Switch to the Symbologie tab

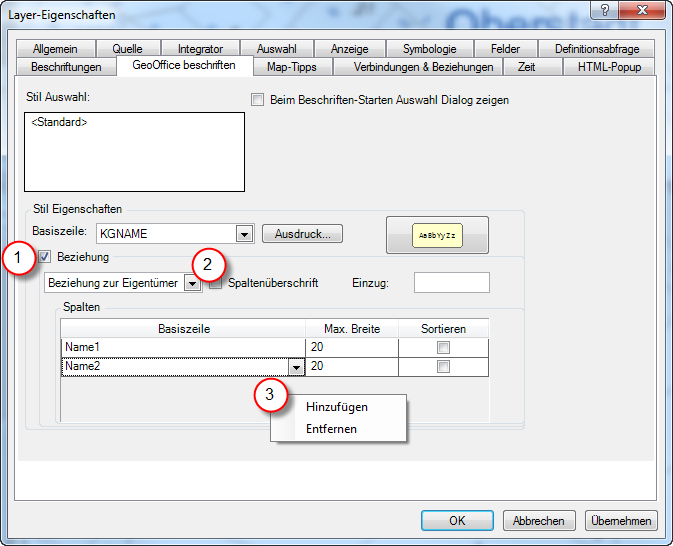(x=429, y=49)
